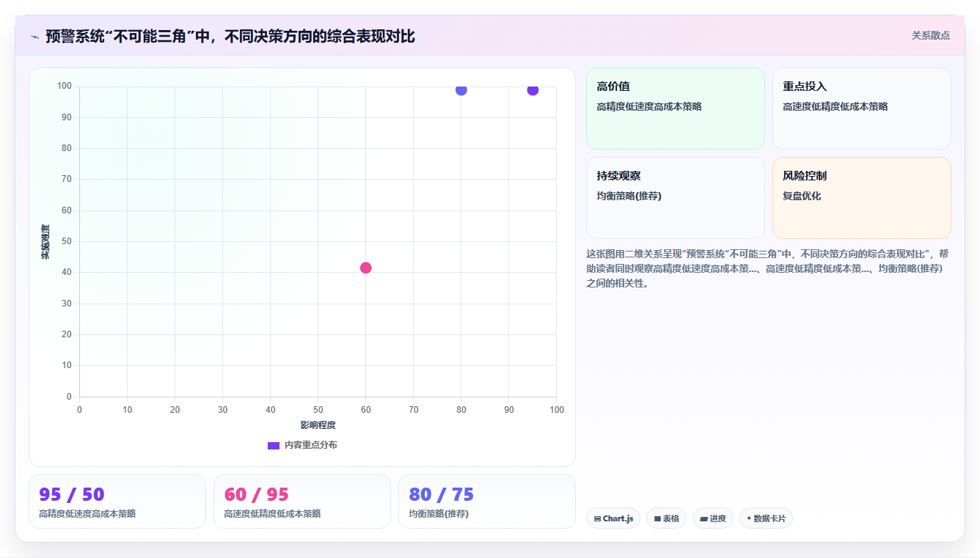This screenshot has width=980, height=558.
Task: Click the 影响程度 x-axis title
Action: (318, 425)
